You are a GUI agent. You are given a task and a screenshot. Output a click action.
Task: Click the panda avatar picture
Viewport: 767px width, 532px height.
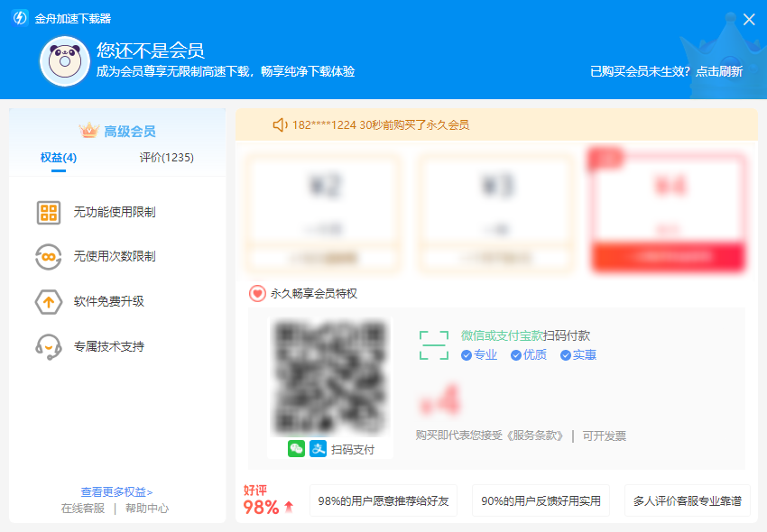[65, 61]
